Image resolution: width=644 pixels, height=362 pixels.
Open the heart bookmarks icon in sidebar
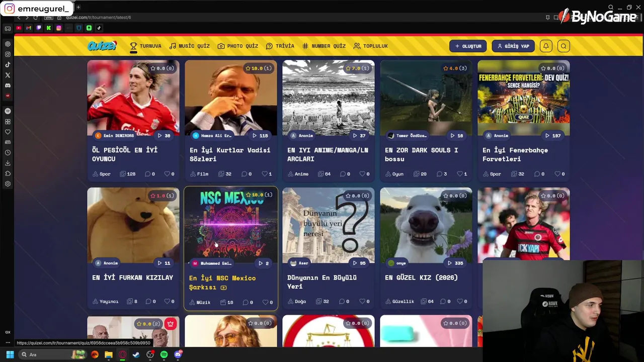point(8,132)
